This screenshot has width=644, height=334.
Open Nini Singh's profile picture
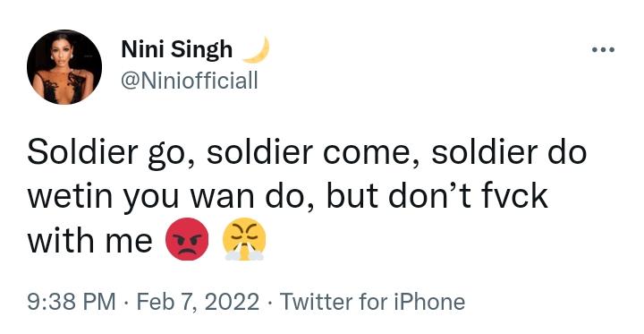click(64, 66)
